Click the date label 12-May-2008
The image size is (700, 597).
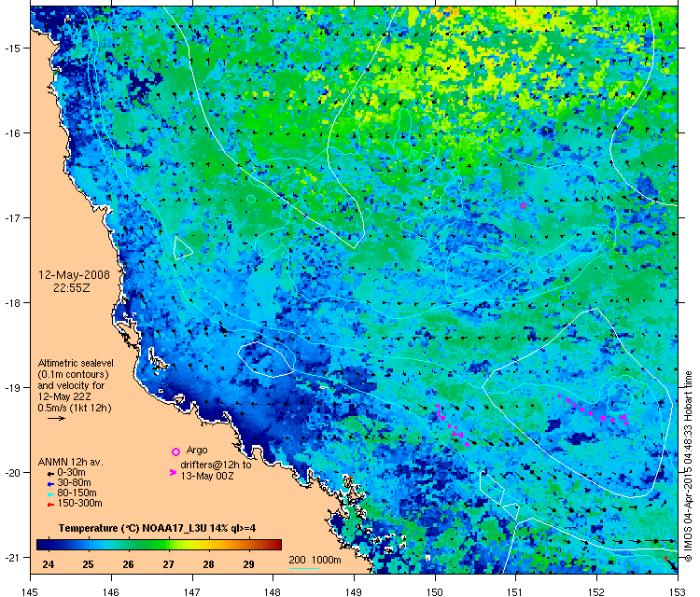coord(74,275)
